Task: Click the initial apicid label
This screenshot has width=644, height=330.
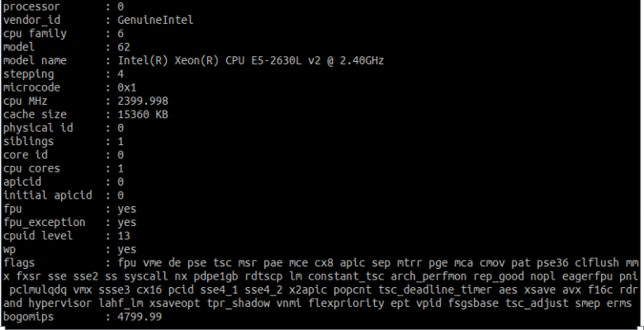Action: point(47,195)
